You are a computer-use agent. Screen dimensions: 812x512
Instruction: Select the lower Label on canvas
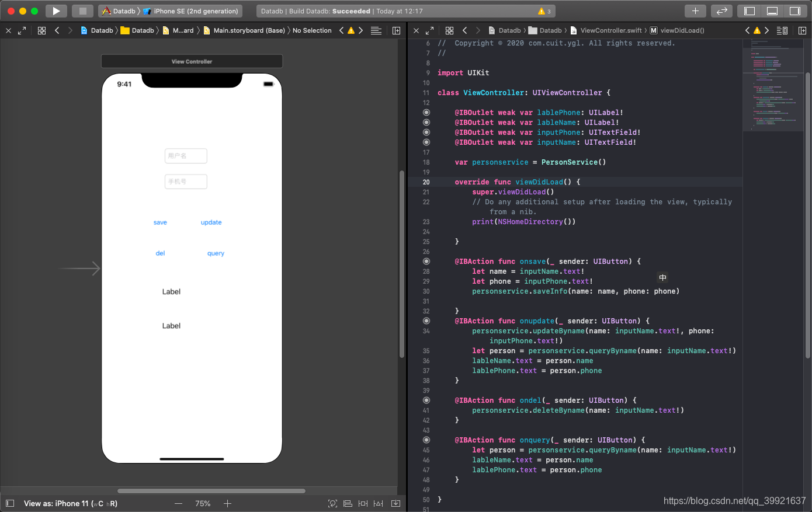(x=171, y=326)
